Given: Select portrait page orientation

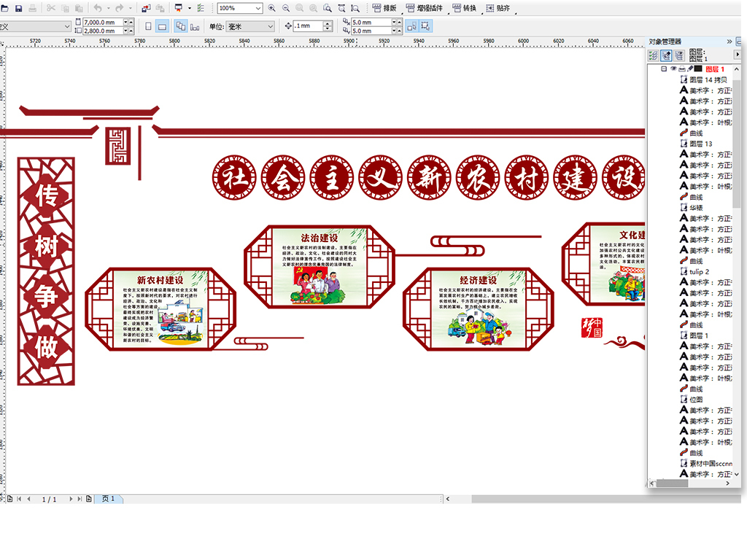Looking at the screenshot, I should click(x=149, y=26).
